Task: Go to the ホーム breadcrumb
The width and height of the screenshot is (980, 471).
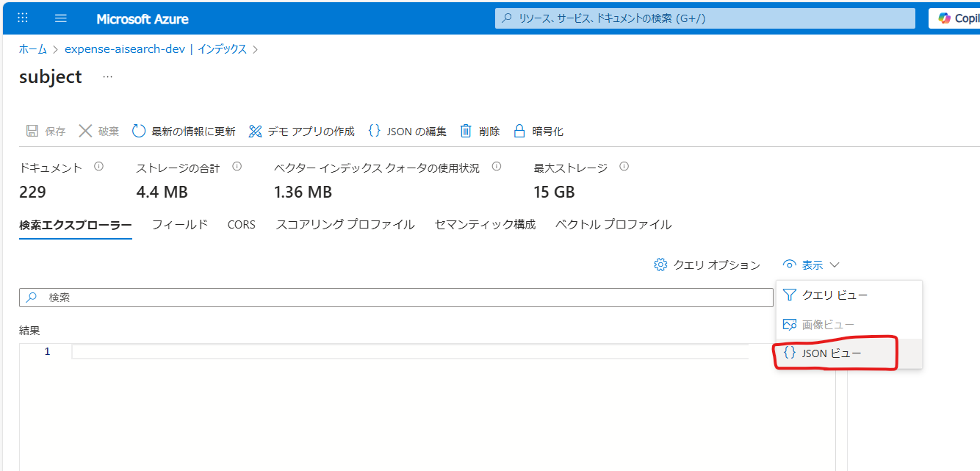Action: 33,49
